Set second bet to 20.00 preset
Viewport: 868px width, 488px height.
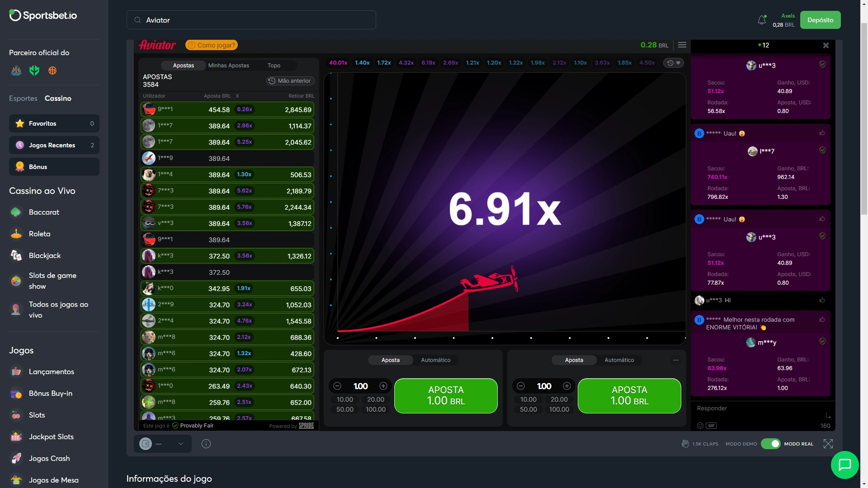tap(559, 399)
